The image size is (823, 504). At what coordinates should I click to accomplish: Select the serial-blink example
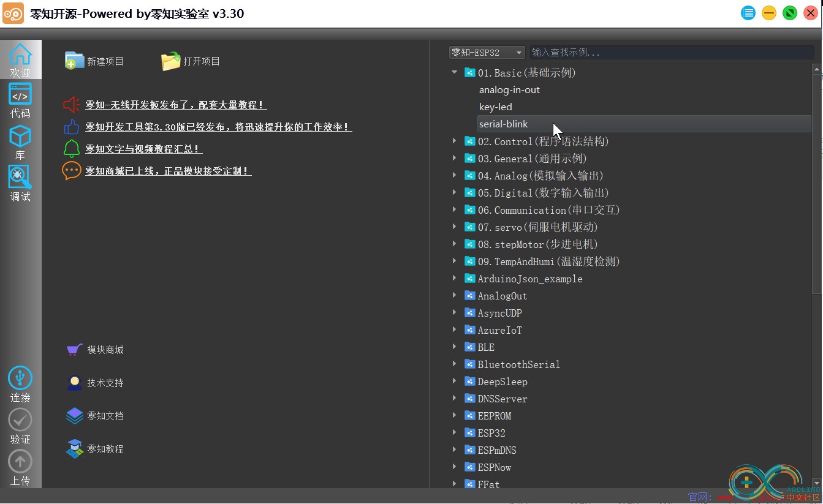point(503,124)
